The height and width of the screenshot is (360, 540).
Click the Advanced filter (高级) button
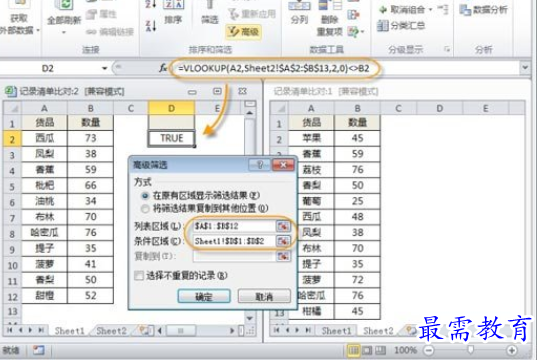click(x=244, y=32)
